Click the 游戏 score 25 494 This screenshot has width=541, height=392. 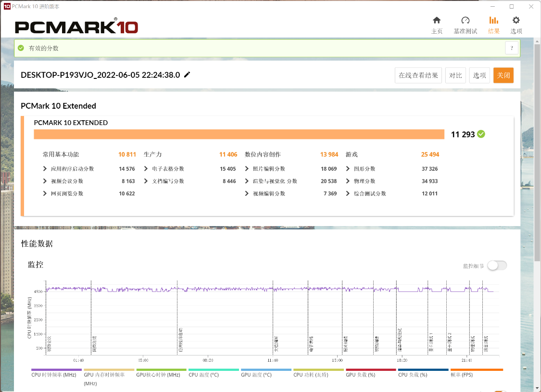coord(430,154)
